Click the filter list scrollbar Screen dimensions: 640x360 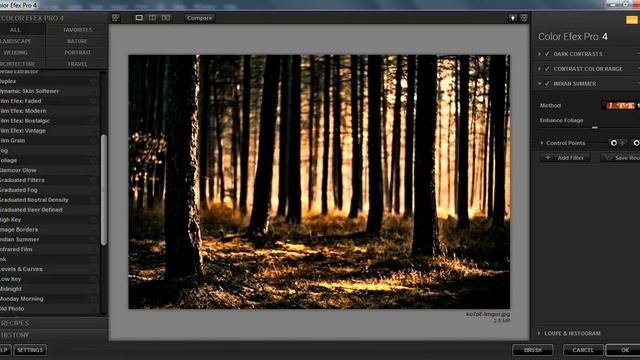point(104,190)
